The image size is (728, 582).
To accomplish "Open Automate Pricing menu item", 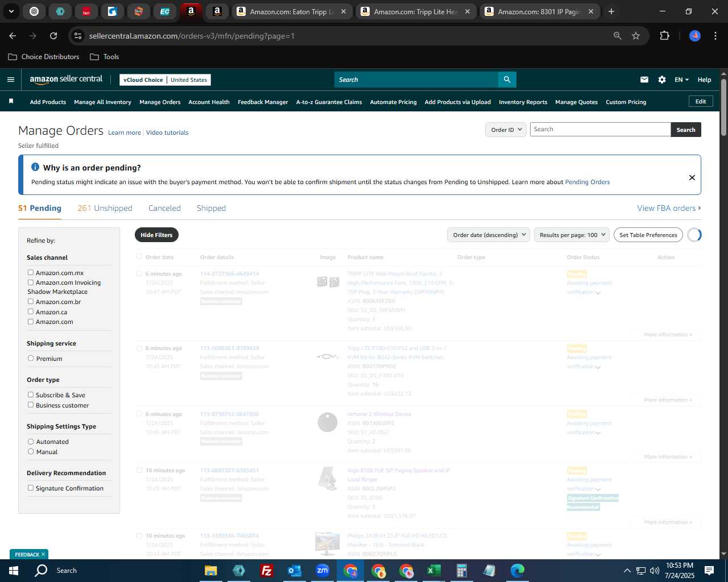I will (393, 102).
